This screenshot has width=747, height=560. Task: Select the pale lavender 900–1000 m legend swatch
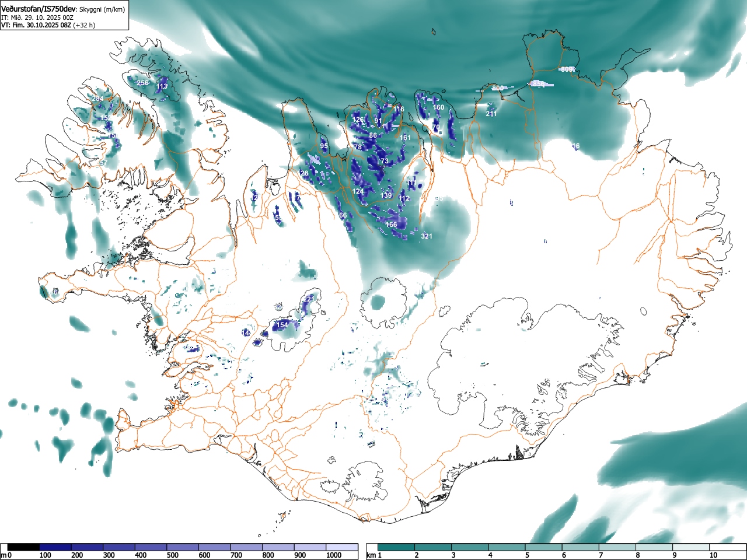click(310, 547)
